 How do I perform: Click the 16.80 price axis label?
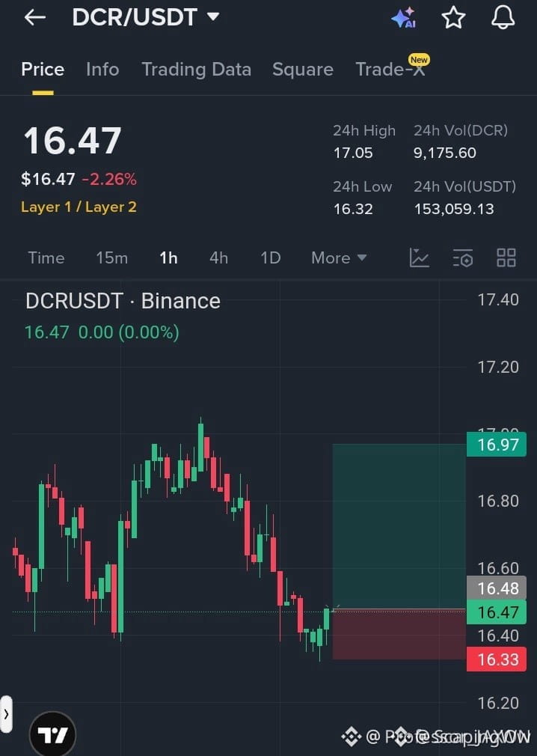coord(498,502)
